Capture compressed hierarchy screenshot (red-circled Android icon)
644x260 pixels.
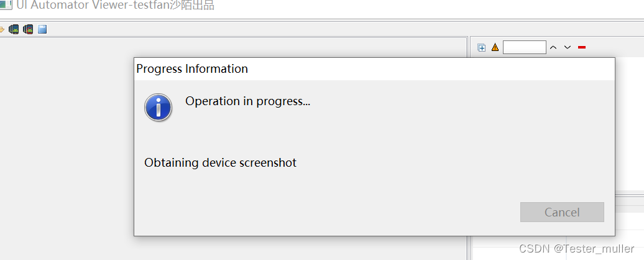(x=28, y=30)
